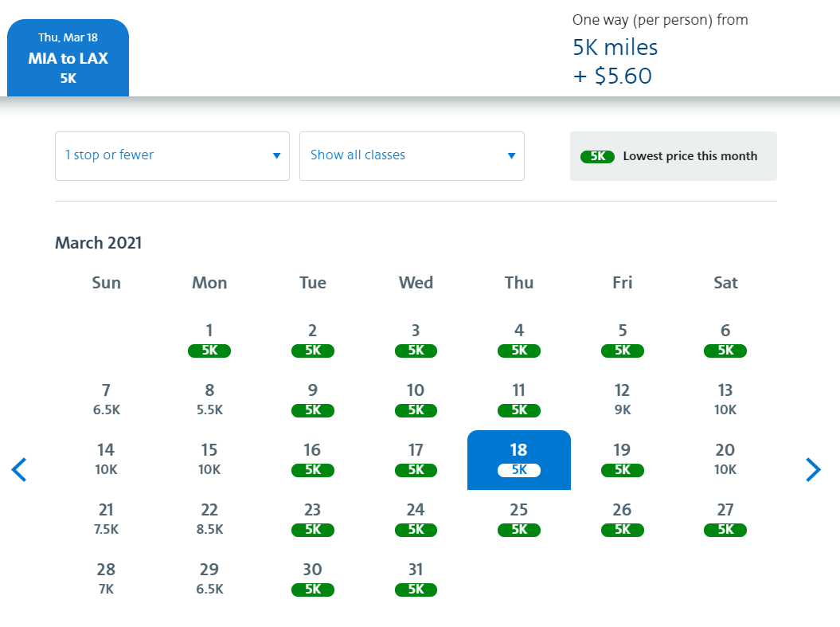Select March 7 priced at 6.5K

(x=106, y=399)
